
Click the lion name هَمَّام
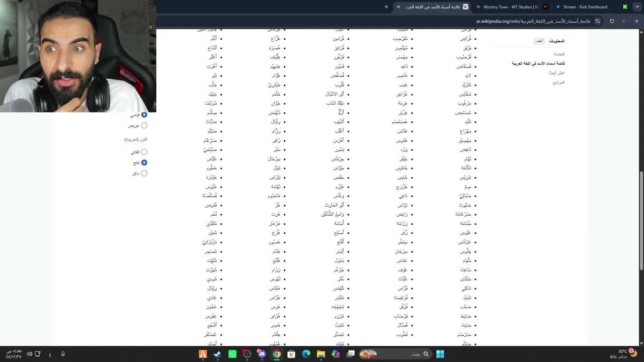[x=276, y=251]
